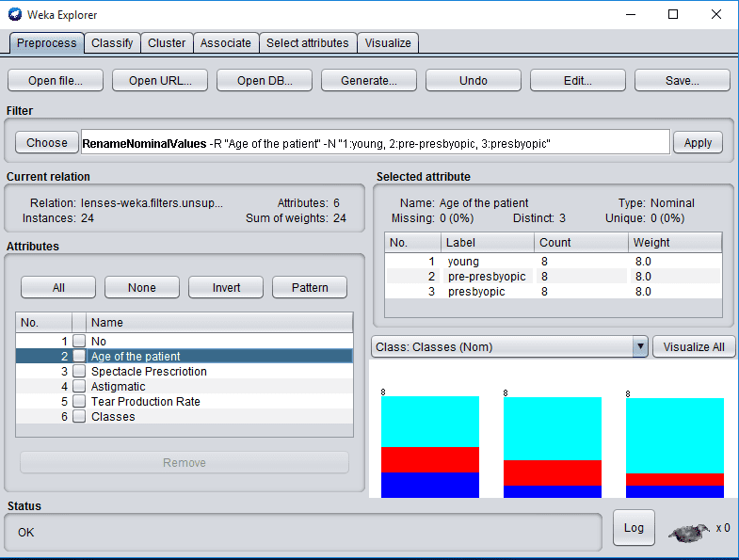Select the Astigmatic attribute row
739x560 pixels.
point(185,386)
